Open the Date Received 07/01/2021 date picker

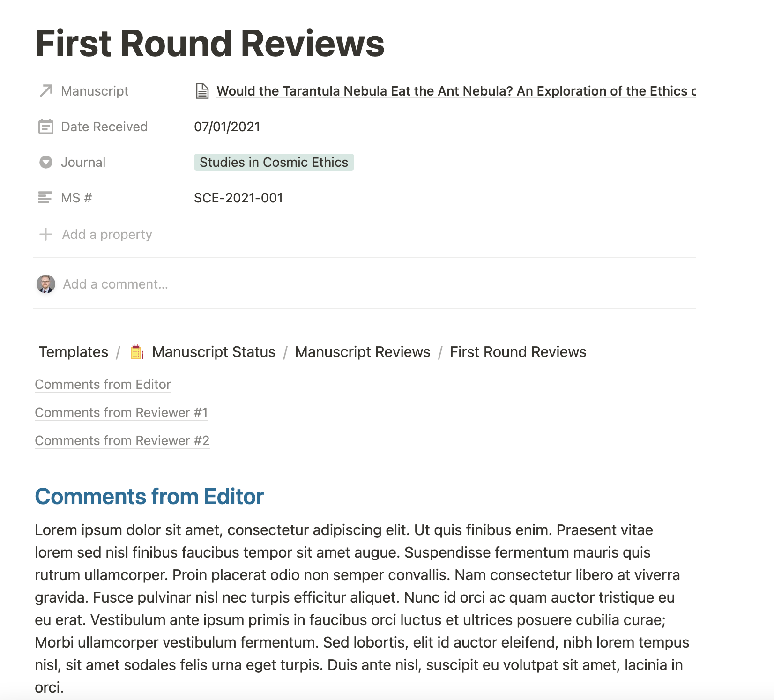tap(227, 127)
